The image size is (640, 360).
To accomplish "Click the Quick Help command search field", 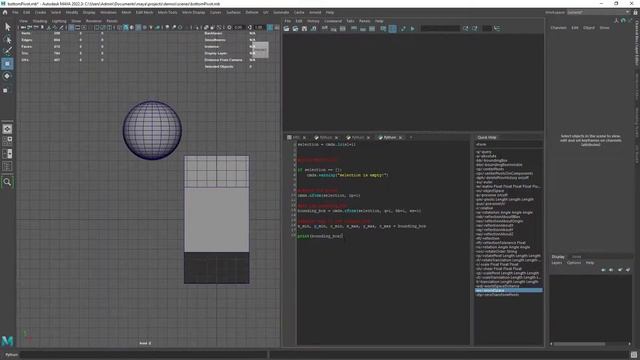I will [509, 144].
